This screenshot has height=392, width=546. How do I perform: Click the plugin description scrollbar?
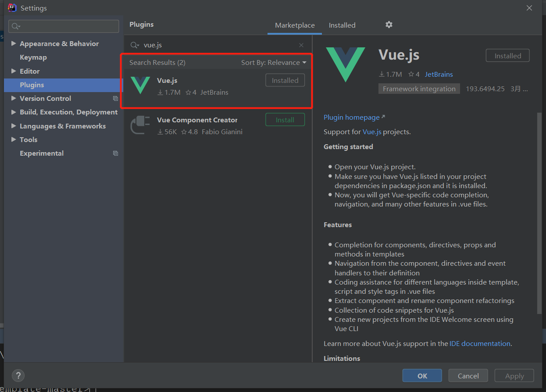(x=539, y=213)
